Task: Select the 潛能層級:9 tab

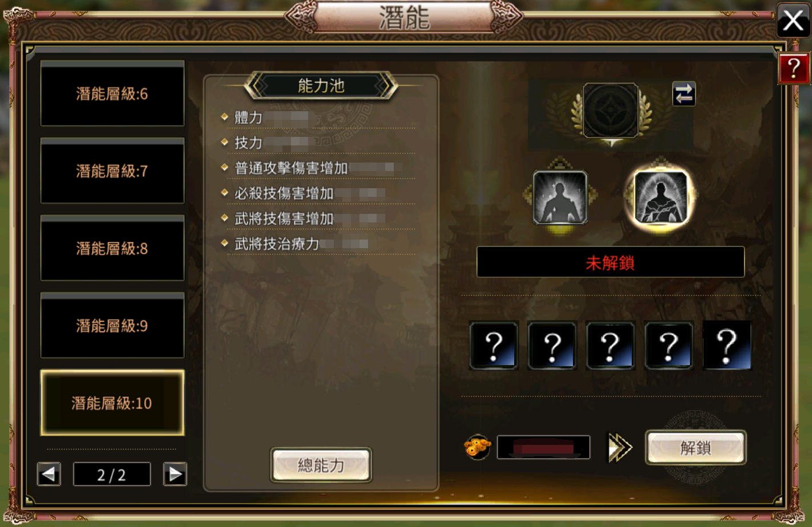Action: [x=112, y=326]
